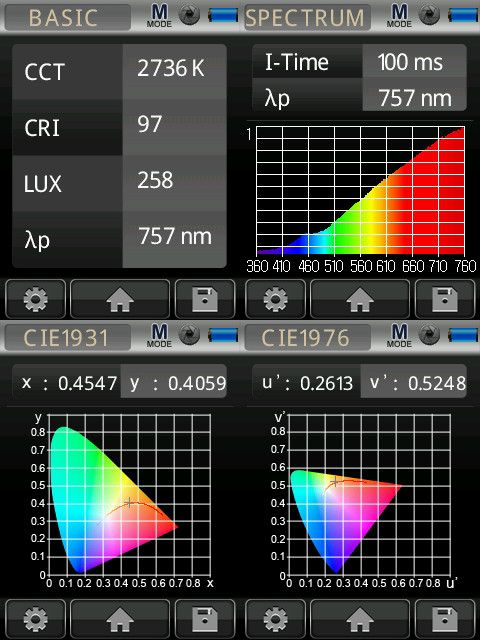The width and height of the screenshot is (480, 640).
Task: Tap the CRI label row
Action: click(x=67, y=127)
